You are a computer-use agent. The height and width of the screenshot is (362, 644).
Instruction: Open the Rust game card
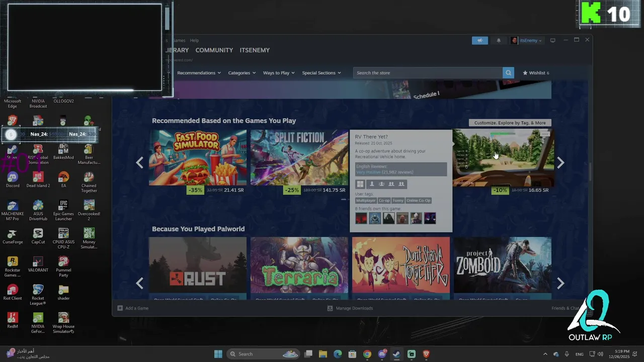click(x=198, y=265)
